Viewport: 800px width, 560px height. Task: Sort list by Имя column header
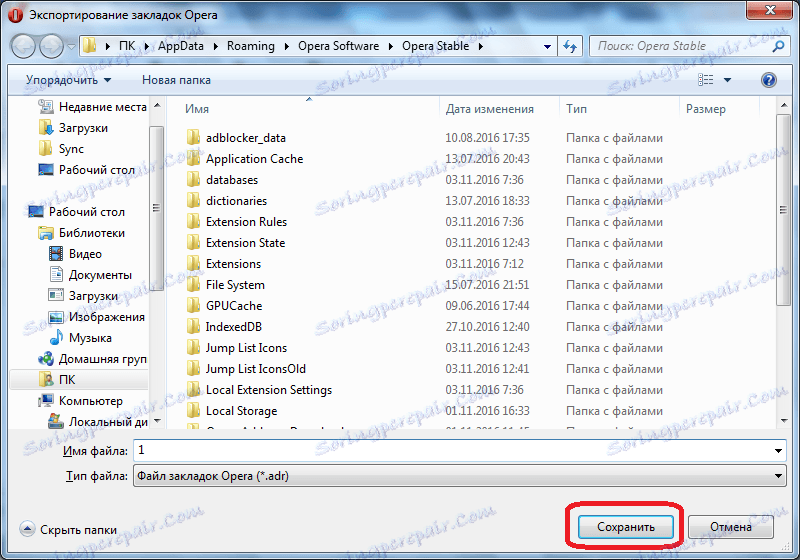tap(197, 109)
